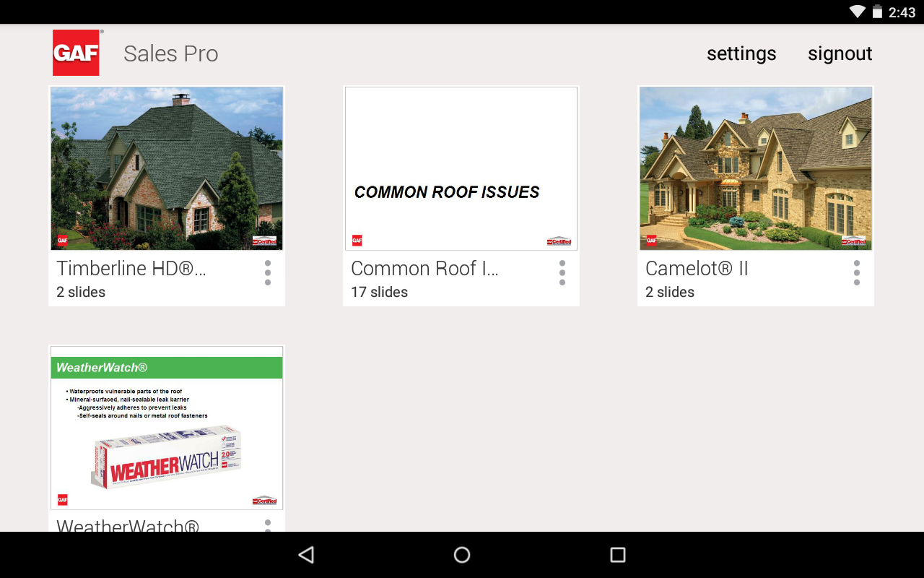Open WeatherWatch slide thumbnail
Screen dimensions: 924x578
[x=167, y=428]
